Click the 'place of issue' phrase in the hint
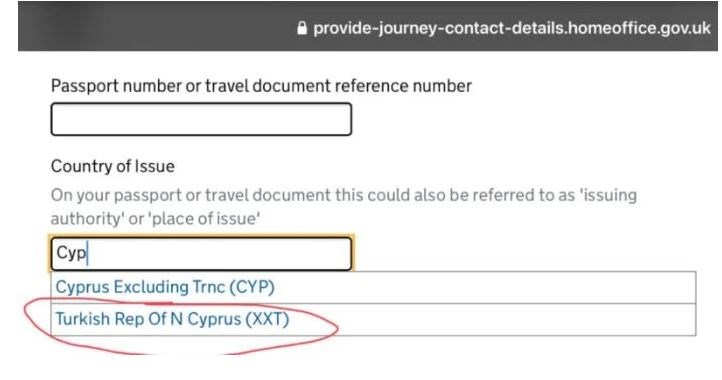722x380 pixels. click(x=203, y=218)
